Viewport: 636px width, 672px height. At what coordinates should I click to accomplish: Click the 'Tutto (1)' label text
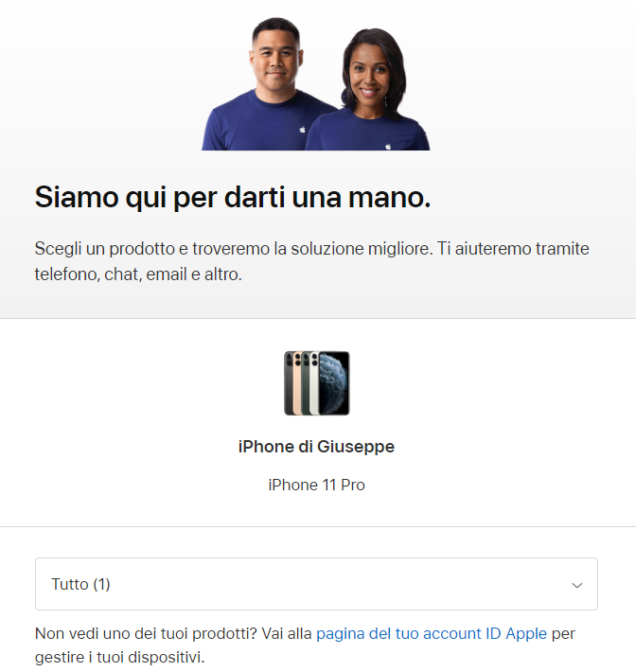[80, 584]
